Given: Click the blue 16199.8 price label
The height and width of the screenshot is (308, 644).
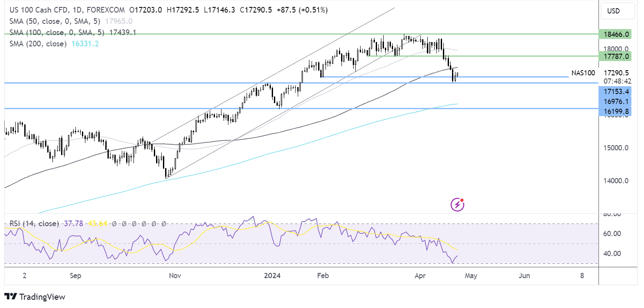Looking at the screenshot, I should click(x=615, y=111).
